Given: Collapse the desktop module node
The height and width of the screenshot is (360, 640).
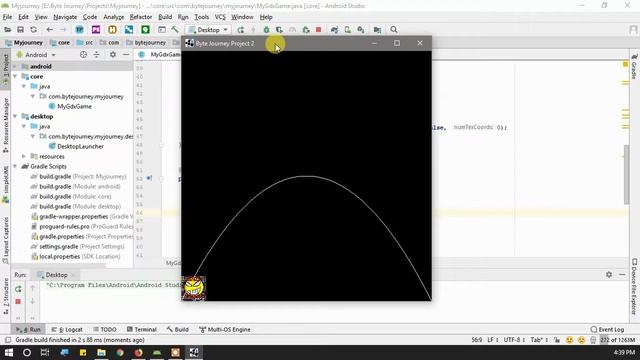Looking at the screenshot, I should pyautogui.click(x=16, y=116).
